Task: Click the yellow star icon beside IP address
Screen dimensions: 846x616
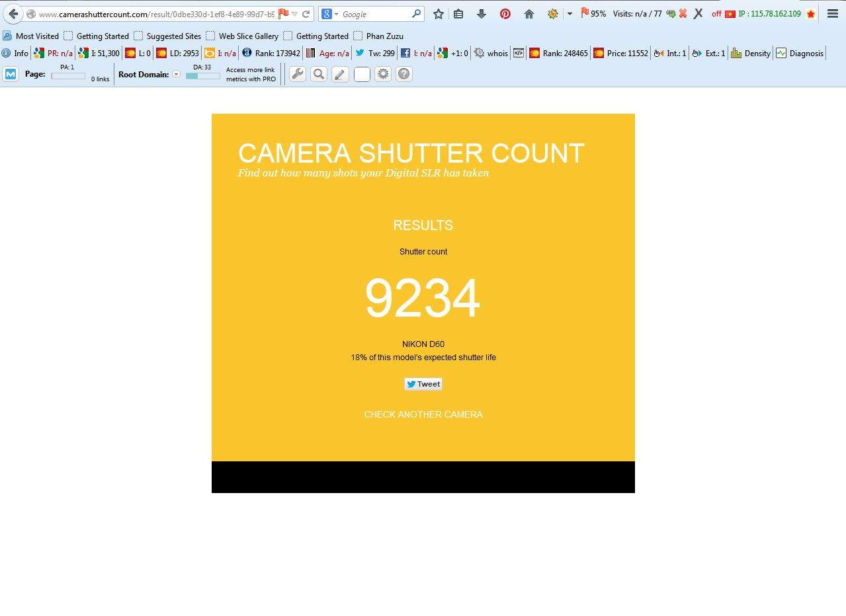Action: coord(811,14)
